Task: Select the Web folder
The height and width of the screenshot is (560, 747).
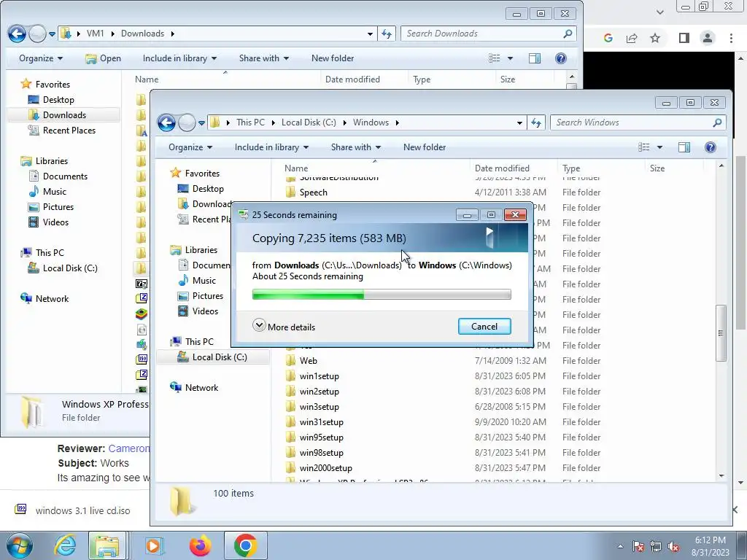Action: click(x=301, y=361)
